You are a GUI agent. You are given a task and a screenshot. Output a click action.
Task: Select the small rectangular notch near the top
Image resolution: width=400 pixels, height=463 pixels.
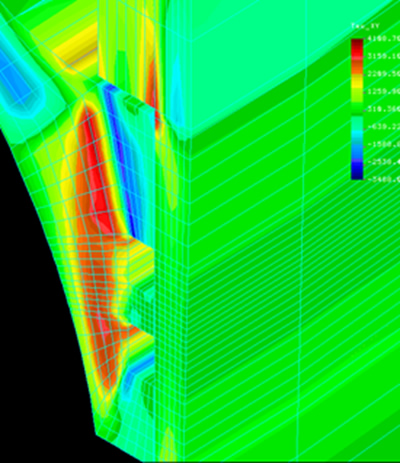click(133, 104)
